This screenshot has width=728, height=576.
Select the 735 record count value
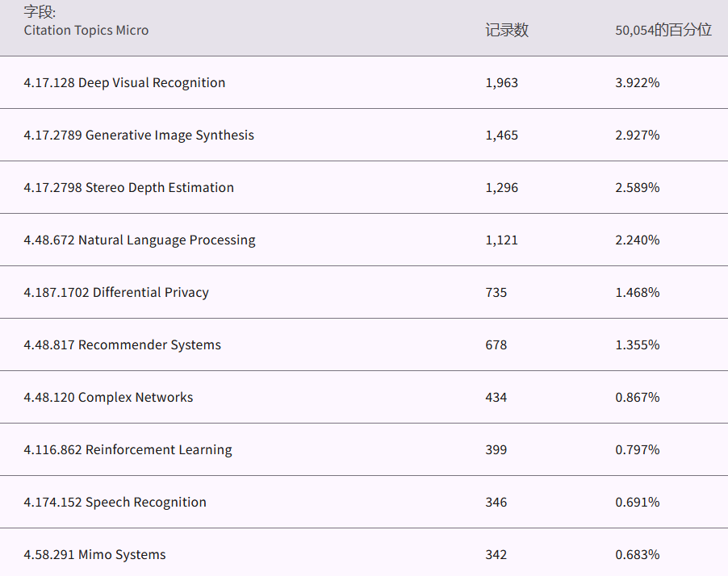pos(496,292)
